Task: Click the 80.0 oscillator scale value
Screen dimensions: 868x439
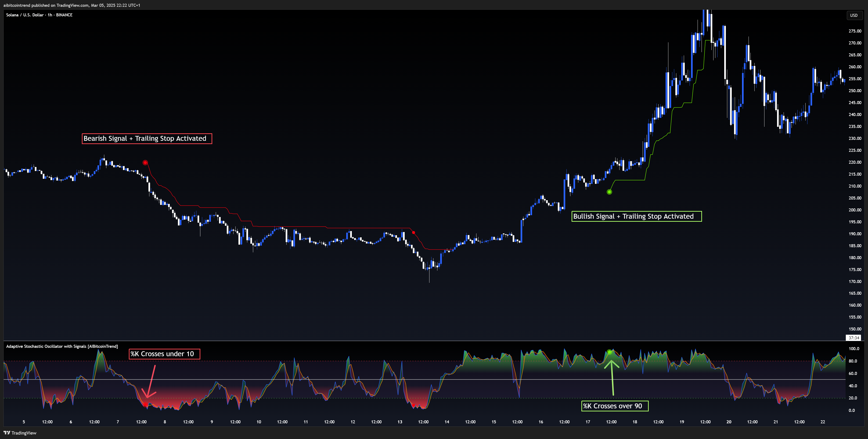Action: point(853,361)
